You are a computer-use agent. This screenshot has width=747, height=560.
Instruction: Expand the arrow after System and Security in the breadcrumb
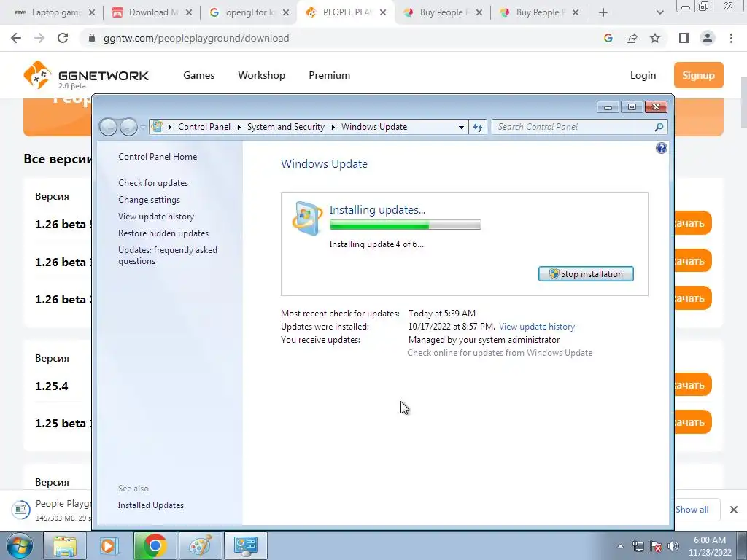(333, 127)
